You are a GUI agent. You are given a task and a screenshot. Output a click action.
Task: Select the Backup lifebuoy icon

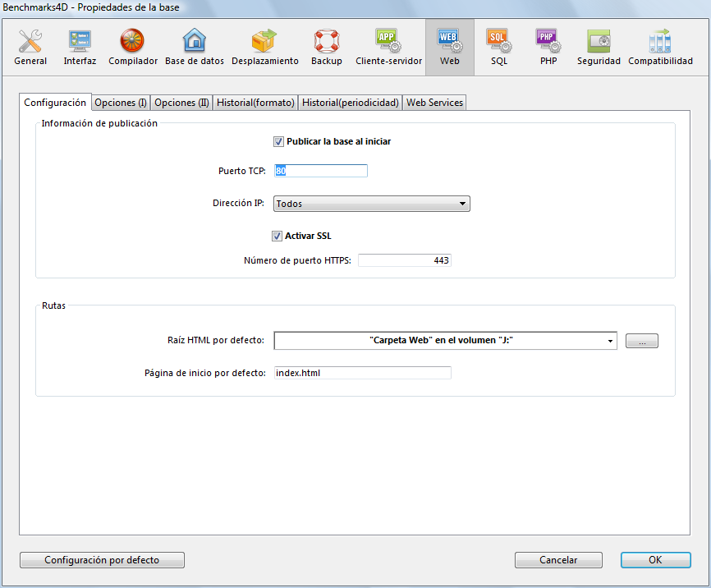pyautogui.click(x=327, y=48)
